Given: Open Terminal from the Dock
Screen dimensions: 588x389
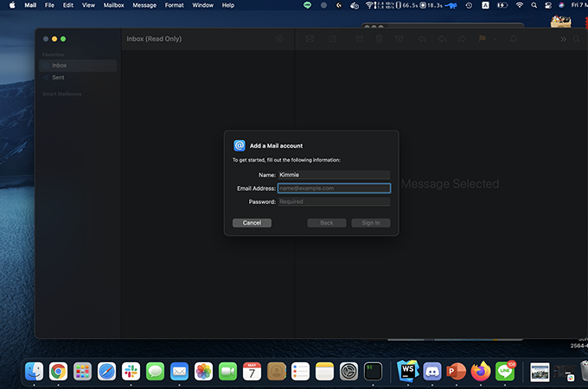Looking at the screenshot, I should pos(373,372).
